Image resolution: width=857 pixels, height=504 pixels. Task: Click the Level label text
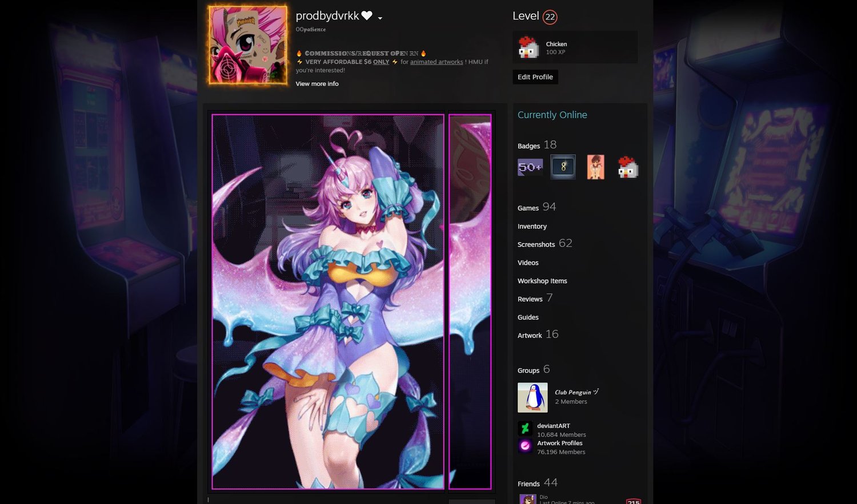(526, 16)
